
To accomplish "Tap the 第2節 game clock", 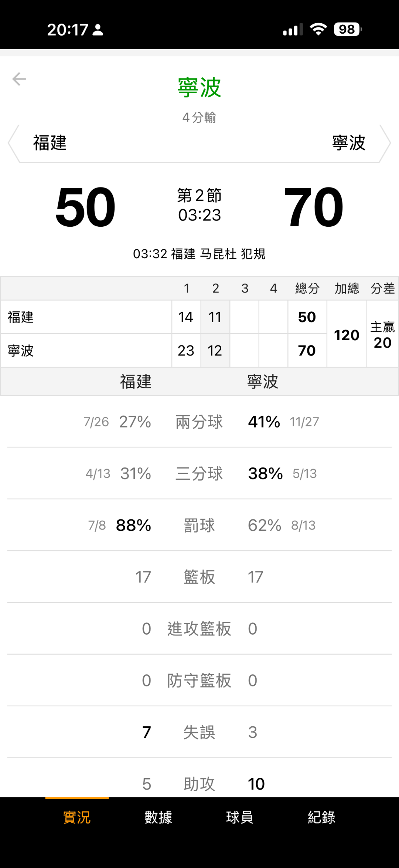I will tap(199, 205).
